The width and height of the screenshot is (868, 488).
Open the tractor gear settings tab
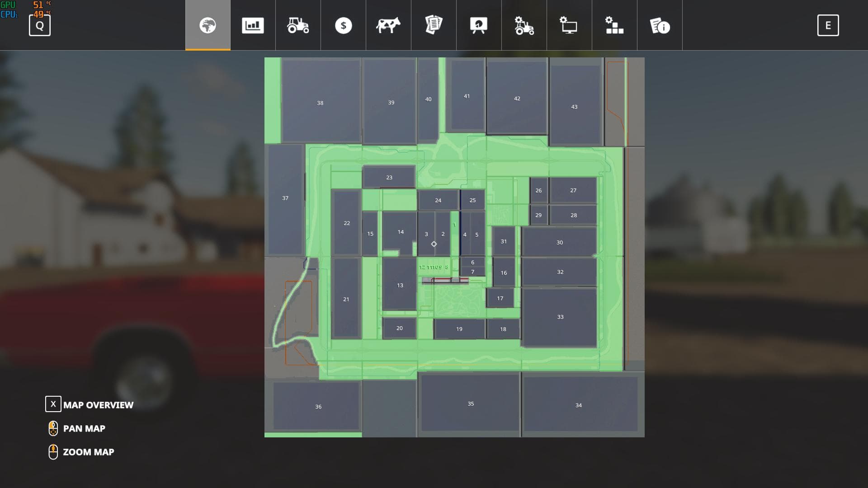pos(524,25)
